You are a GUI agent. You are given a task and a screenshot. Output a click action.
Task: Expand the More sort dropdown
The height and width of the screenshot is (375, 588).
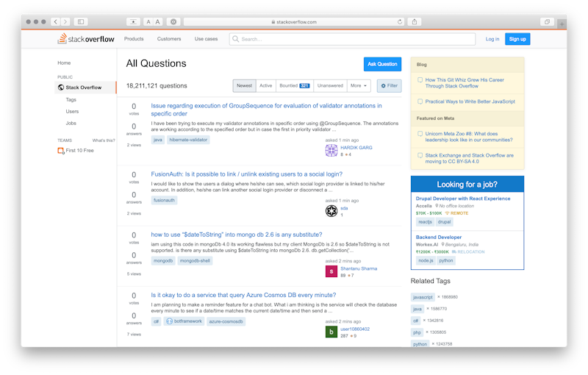click(x=359, y=86)
